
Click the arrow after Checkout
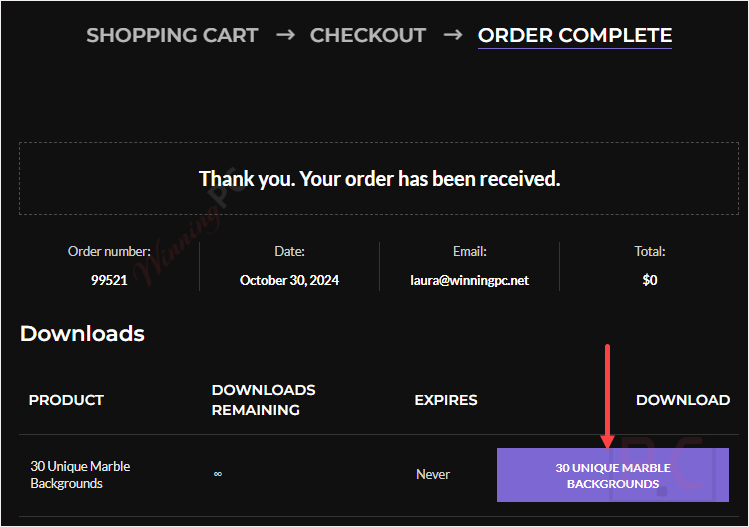coord(453,35)
